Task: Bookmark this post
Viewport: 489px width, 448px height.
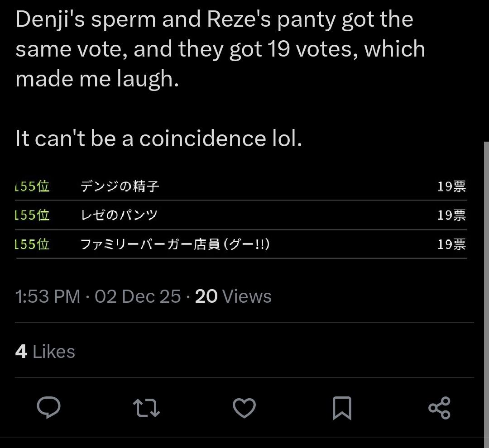Action: [x=342, y=407]
